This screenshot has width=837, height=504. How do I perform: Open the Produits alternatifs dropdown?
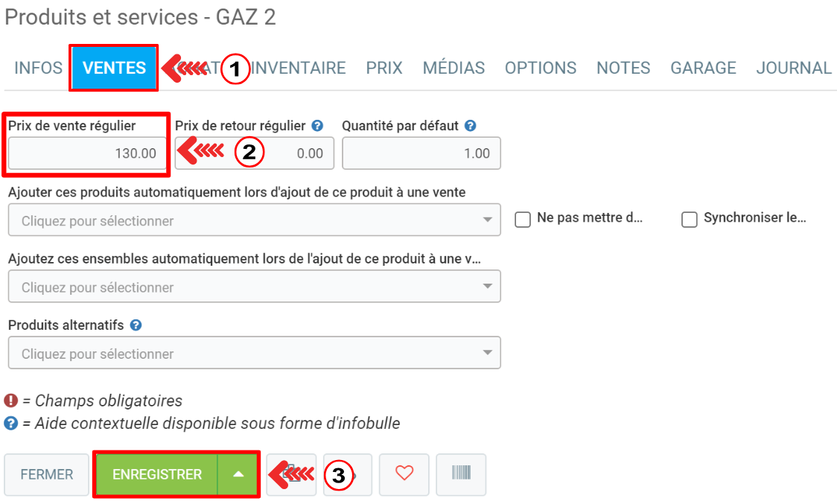click(254, 354)
